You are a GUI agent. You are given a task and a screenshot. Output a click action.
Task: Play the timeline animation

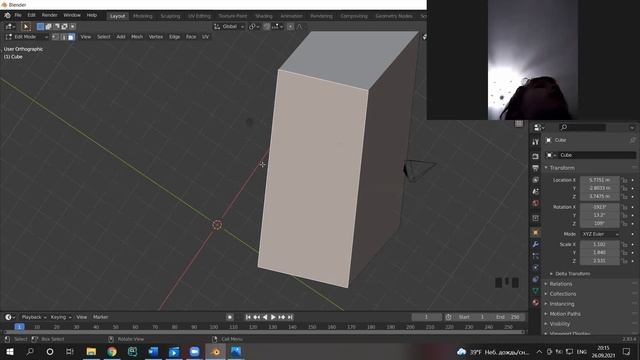coord(273,317)
